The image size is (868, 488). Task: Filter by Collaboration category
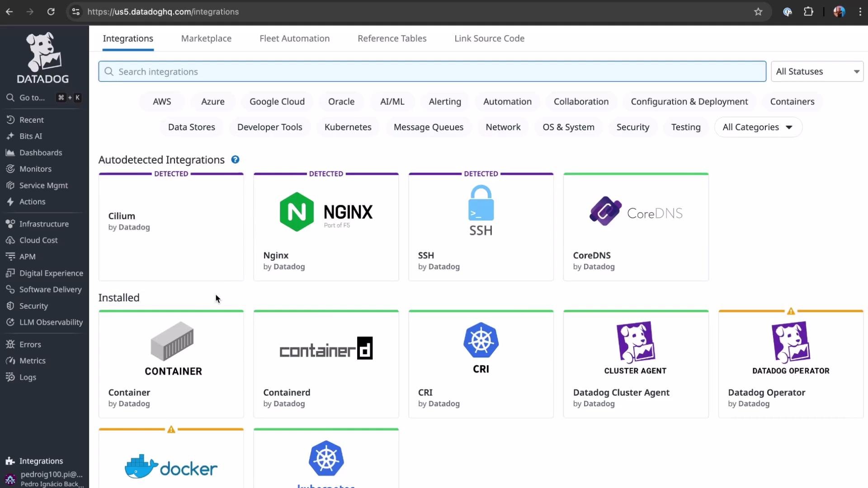click(581, 102)
